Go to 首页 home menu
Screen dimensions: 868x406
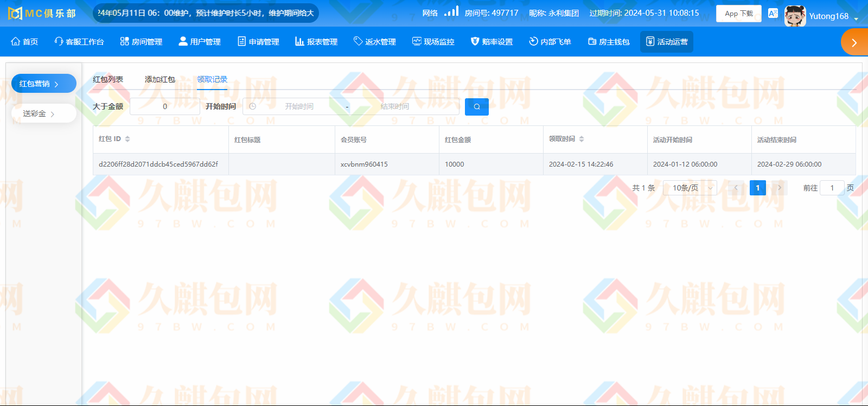click(x=24, y=42)
